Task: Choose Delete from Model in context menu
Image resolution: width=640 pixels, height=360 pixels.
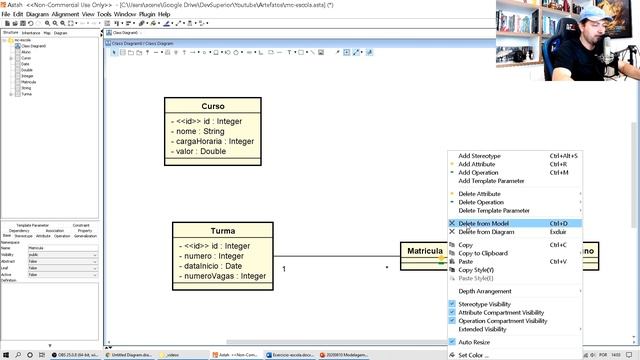Action: [515, 223]
